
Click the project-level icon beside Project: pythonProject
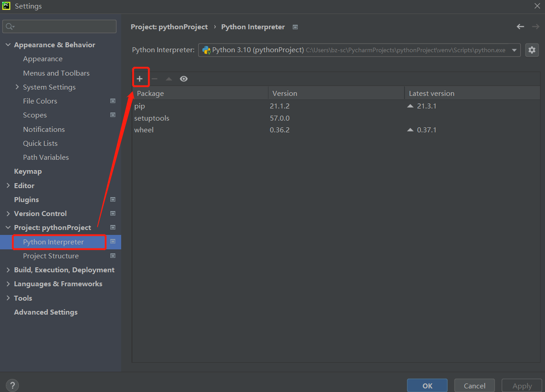pos(113,227)
